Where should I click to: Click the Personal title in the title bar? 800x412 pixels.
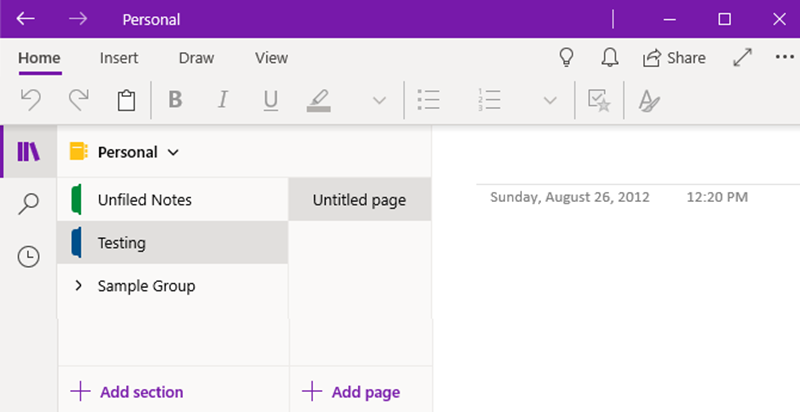point(152,20)
